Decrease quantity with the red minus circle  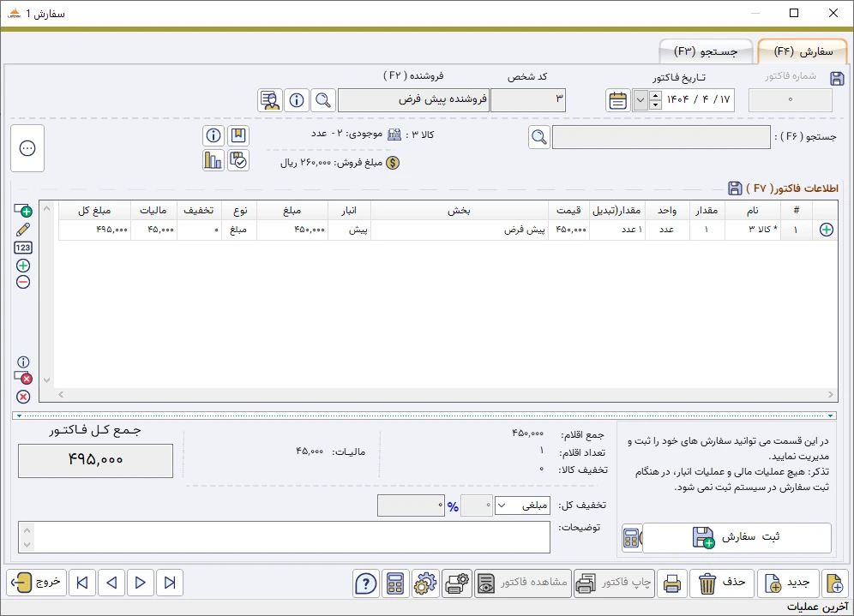(x=23, y=283)
